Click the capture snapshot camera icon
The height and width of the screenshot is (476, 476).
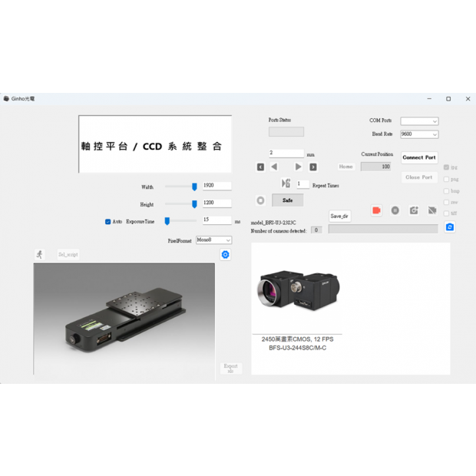[x=414, y=210]
